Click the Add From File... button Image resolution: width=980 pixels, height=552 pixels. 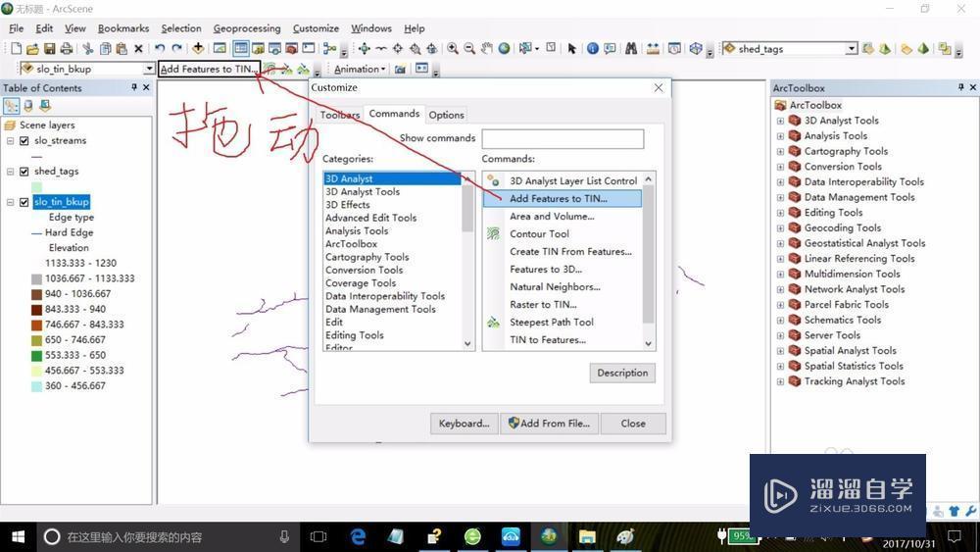click(549, 424)
